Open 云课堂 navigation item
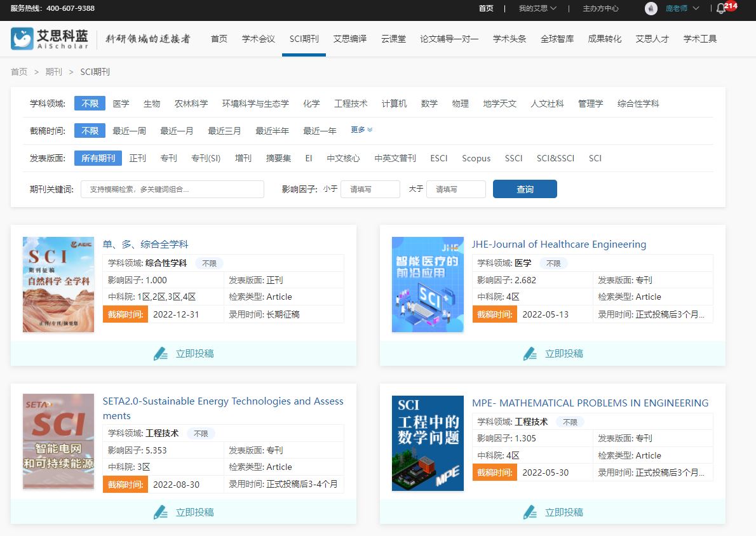 pyautogui.click(x=393, y=39)
